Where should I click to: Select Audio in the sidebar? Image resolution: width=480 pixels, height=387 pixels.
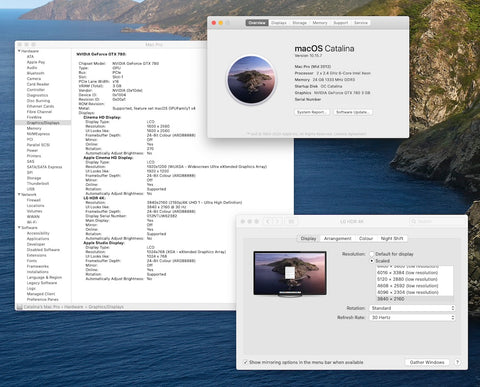[32, 68]
